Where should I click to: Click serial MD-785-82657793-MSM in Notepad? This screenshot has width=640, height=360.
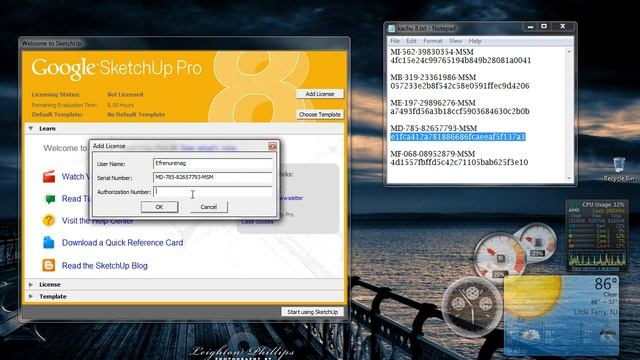pos(433,128)
